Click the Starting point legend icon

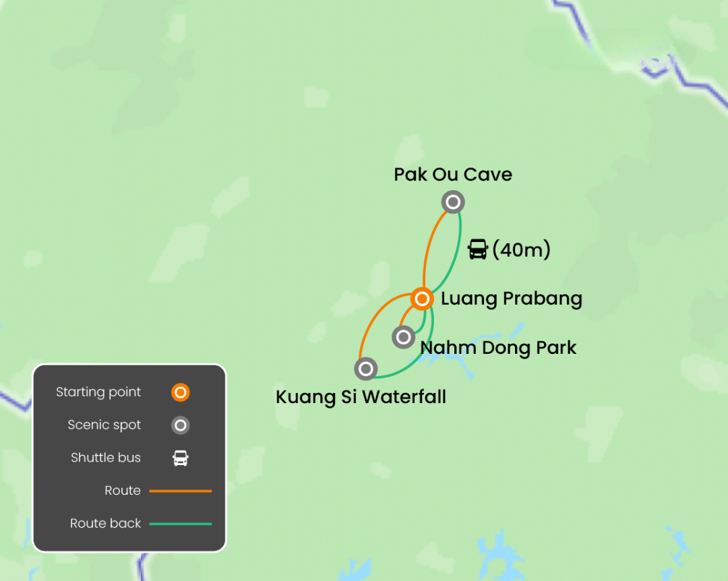(180, 392)
